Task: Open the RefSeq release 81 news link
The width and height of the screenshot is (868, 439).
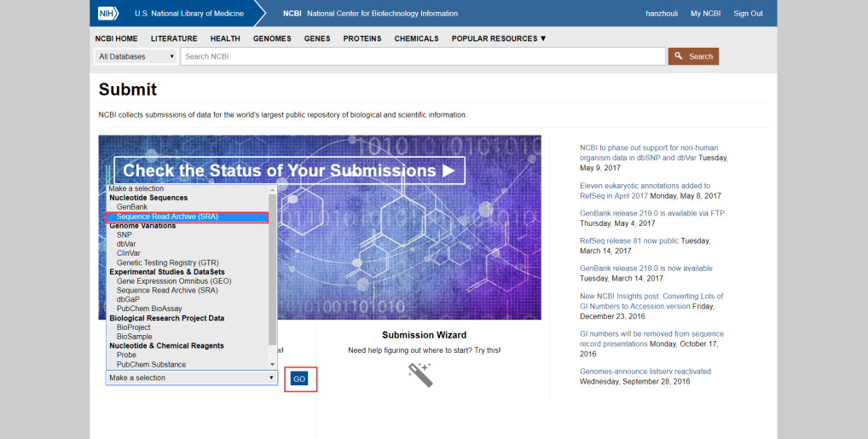Action: 629,240
